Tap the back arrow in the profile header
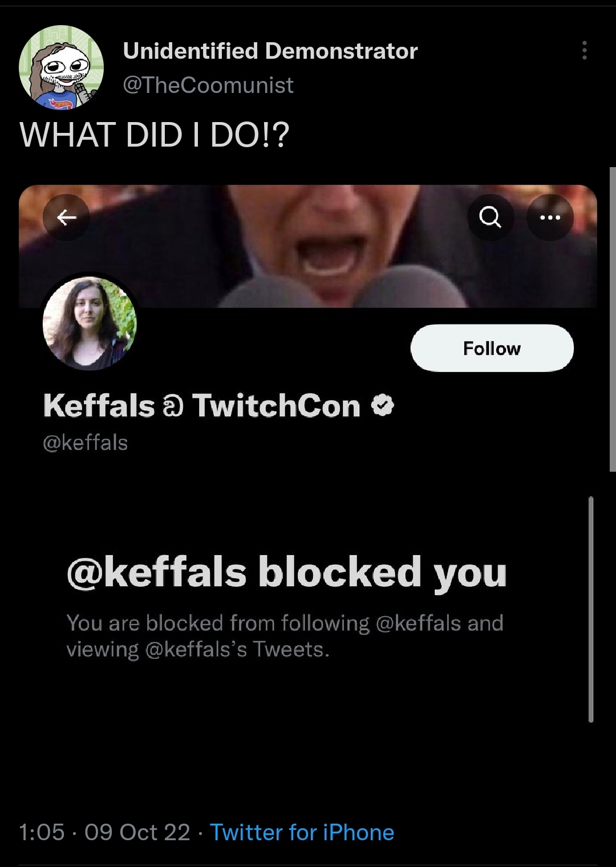The image size is (616, 867). click(x=66, y=217)
